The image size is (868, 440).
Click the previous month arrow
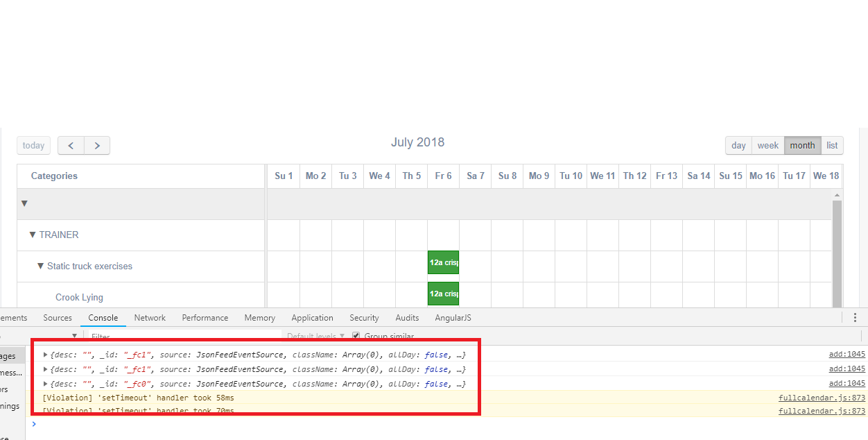(x=71, y=145)
